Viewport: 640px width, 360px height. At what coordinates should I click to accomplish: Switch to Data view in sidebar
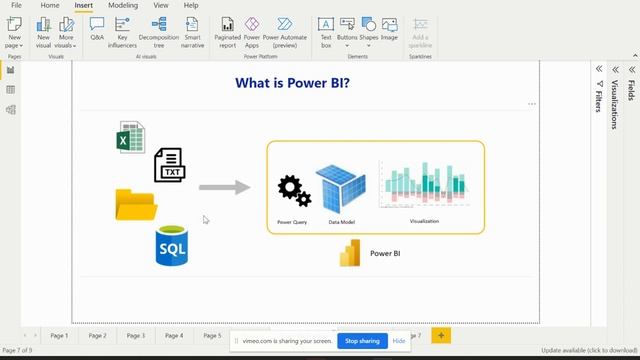tap(11, 90)
